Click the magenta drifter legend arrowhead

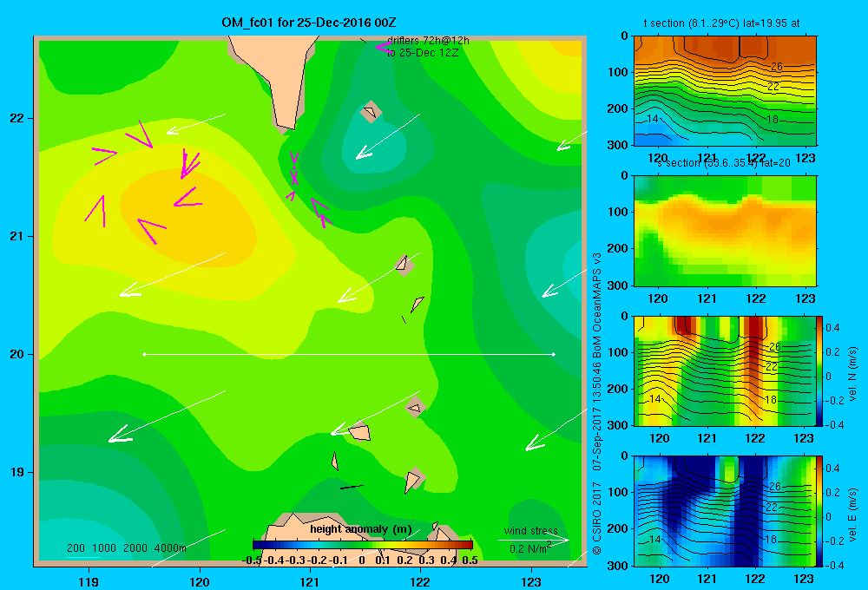[384, 47]
